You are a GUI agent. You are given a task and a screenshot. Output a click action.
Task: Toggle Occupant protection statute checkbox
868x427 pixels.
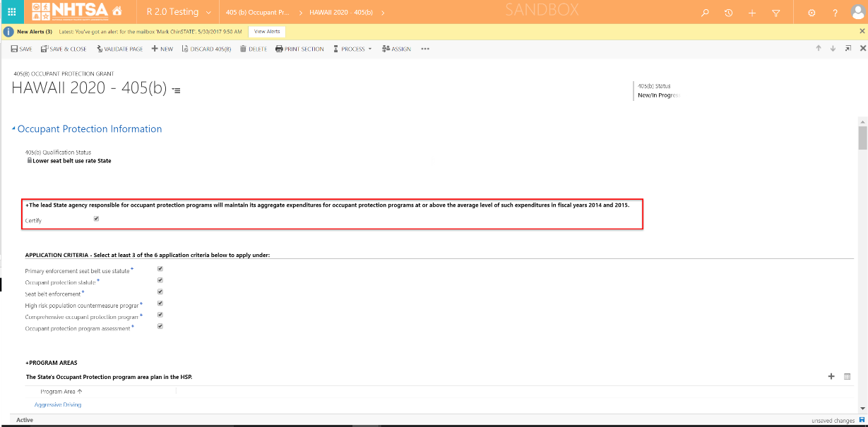tap(160, 280)
